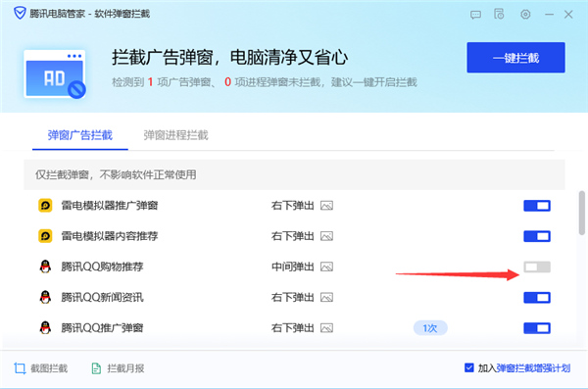Preview image icon for 腾讯QQ购物推荐
Image resolution: width=588 pixels, height=389 pixels.
tap(326, 267)
